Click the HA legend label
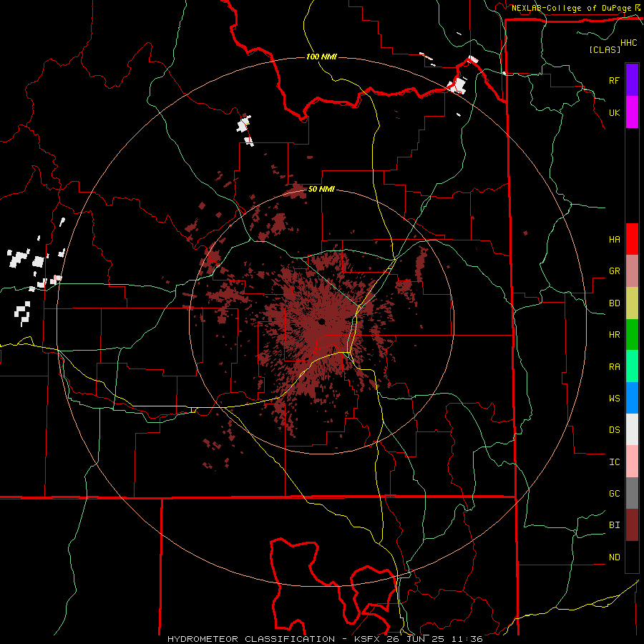Viewport: 644px width, 644px height. click(614, 239)
